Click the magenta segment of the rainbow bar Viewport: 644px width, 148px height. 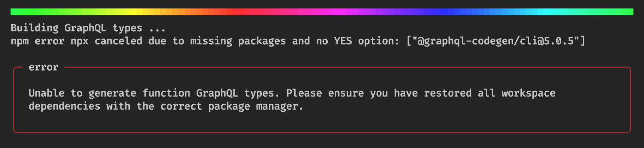(338, 12)
